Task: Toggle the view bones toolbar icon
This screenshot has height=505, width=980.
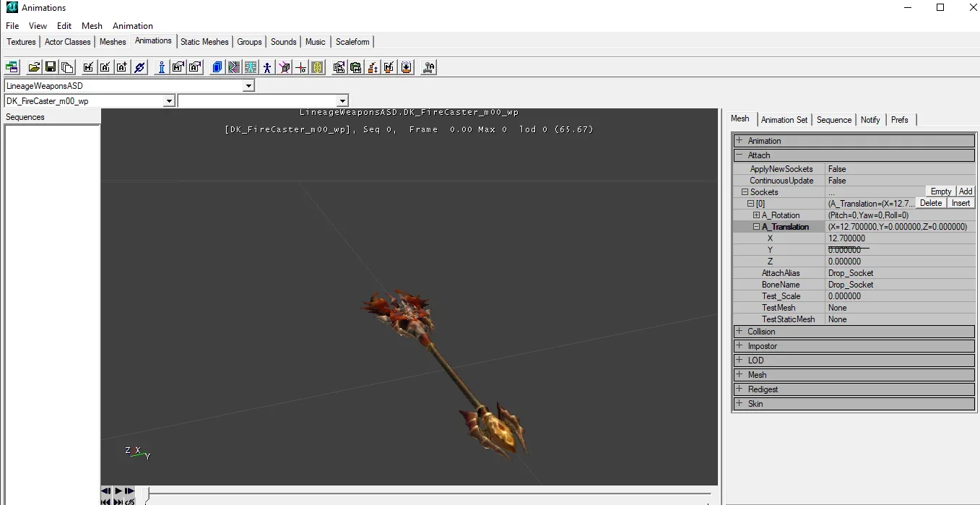Action: point(233,67)
